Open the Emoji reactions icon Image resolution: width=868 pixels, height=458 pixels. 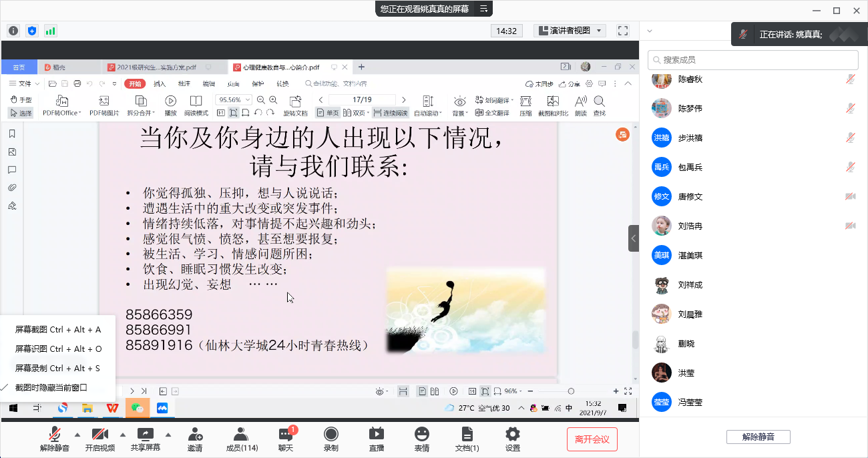point(421,438)
